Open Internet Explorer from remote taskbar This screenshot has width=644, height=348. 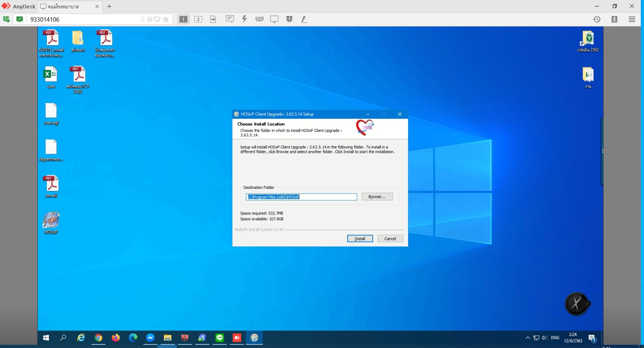point(81,338)
